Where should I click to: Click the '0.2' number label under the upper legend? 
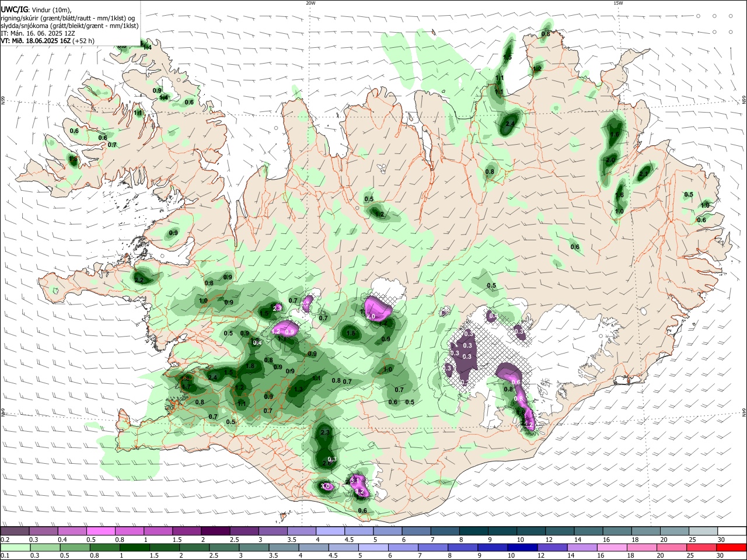point(4,540)
